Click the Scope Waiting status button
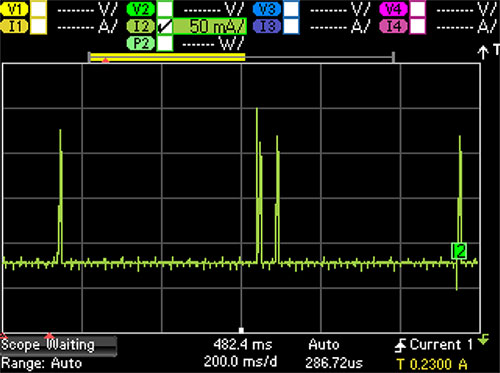This screenshot has height=373, width=500. coord(58,345)
